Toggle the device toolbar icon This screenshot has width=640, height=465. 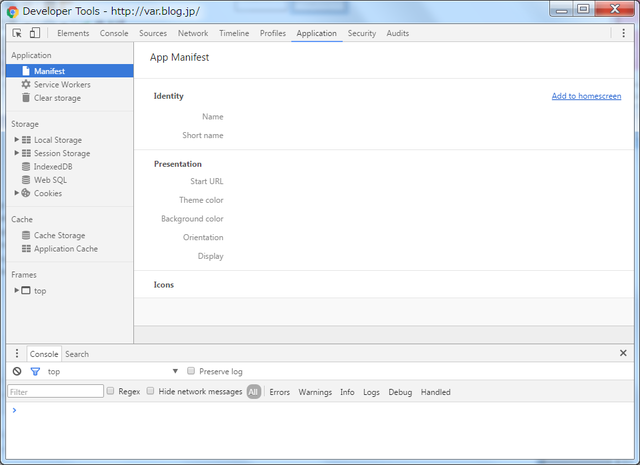coord(35,33)
